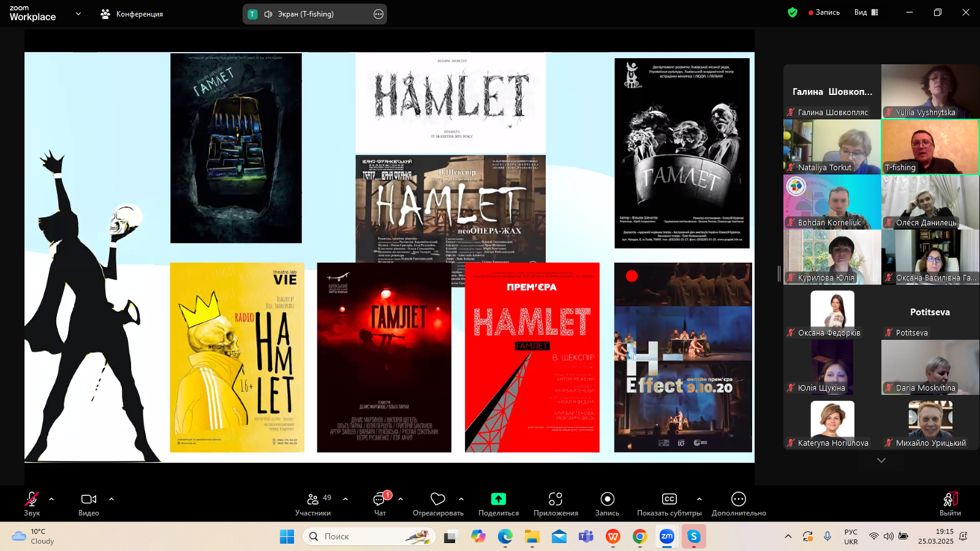Open the Участники participants panel
980x551 pixels.
pyautogui.click(x=313, y=503)
